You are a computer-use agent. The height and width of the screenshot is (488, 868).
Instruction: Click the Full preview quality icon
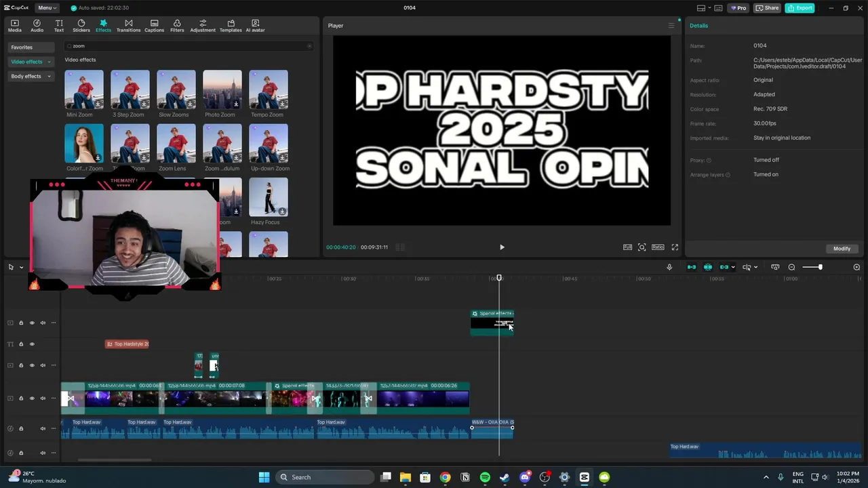(627, 247)
